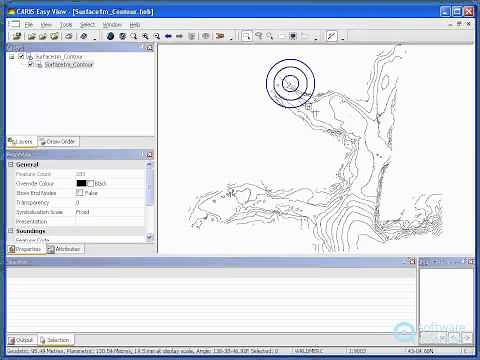Viewport: 480px width, 360px height.
Task: Open the File menu
Action: pos(29,25)
